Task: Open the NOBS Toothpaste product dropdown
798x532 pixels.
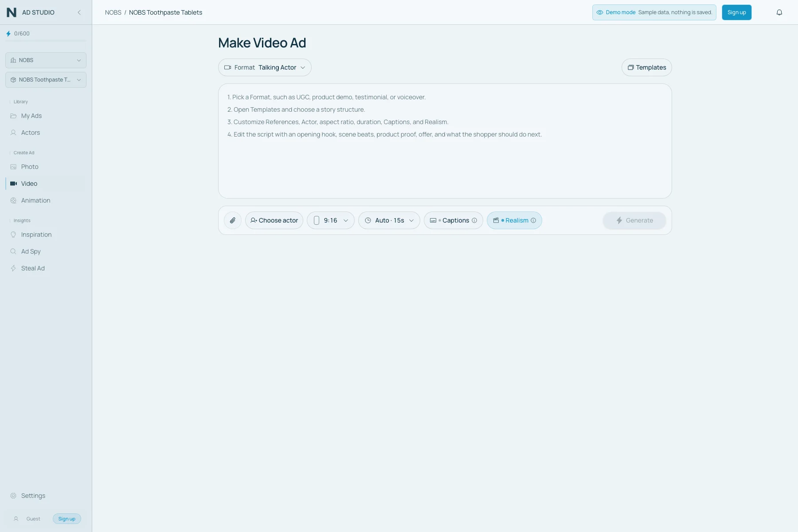Action: (46, 80)
